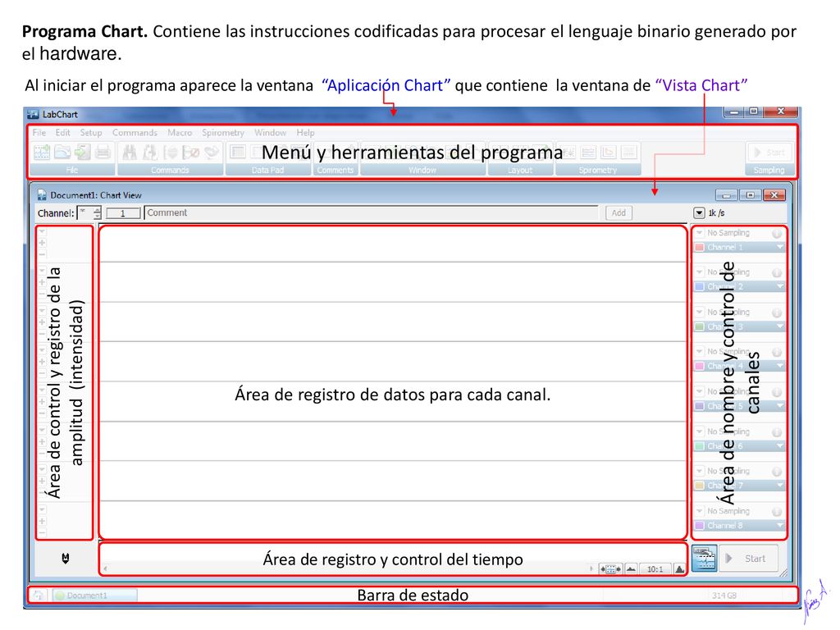Open the Spirometry menu
The image size is (840, 630).
(223, 132)
